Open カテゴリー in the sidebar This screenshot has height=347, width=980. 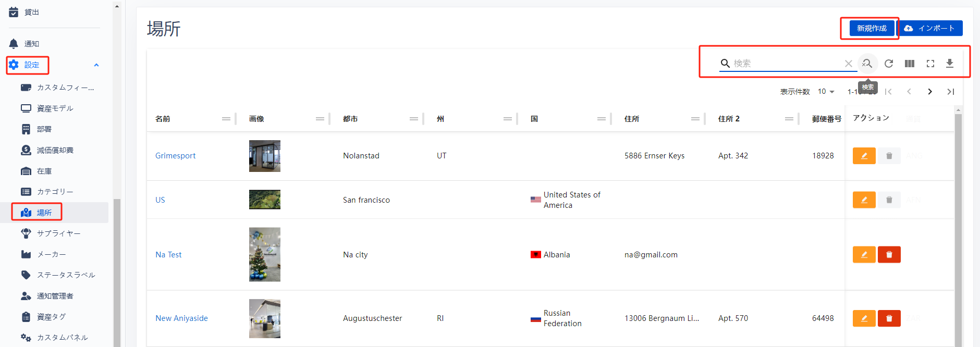tap(55, 192)
